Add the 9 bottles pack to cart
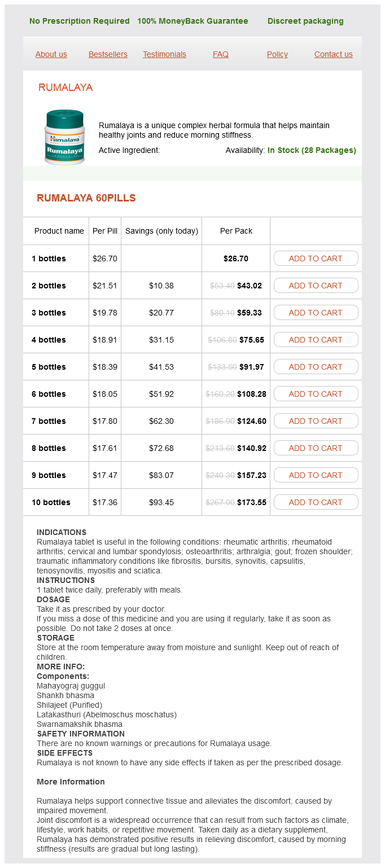 [316, 475]
